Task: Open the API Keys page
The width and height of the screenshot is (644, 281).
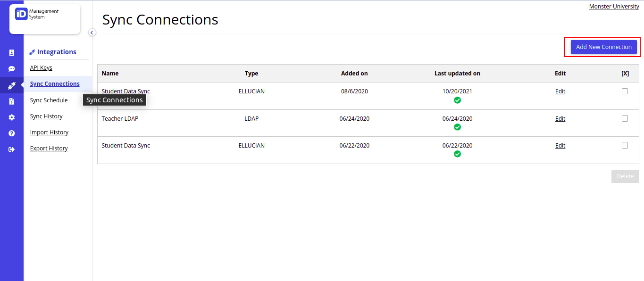Action: [41, 67]
